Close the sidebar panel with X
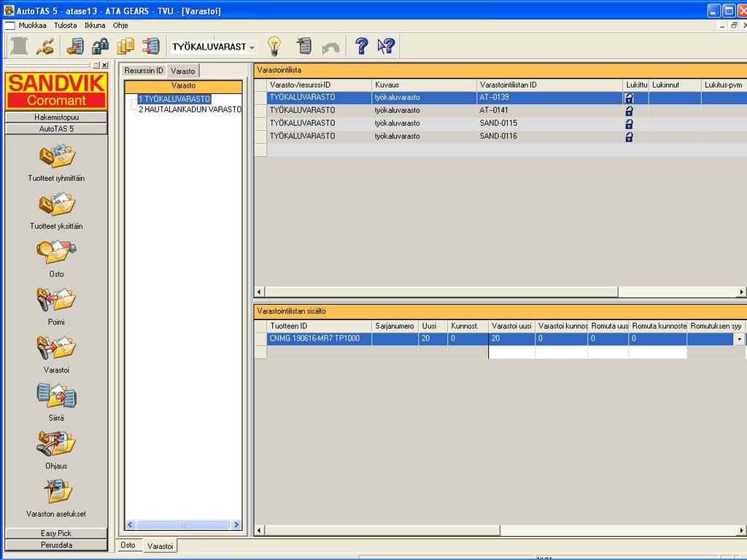The height and width of the screenshot is (560, 747). [104, 65]
